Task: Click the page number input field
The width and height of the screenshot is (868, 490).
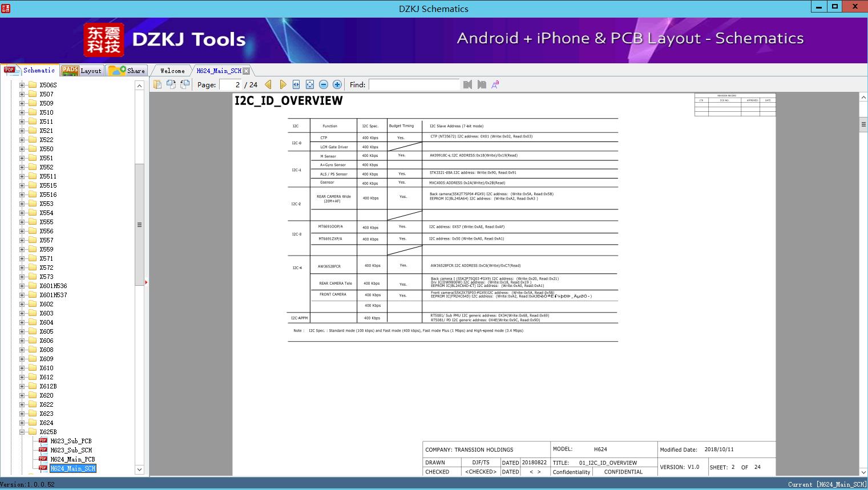Action: 231,84
